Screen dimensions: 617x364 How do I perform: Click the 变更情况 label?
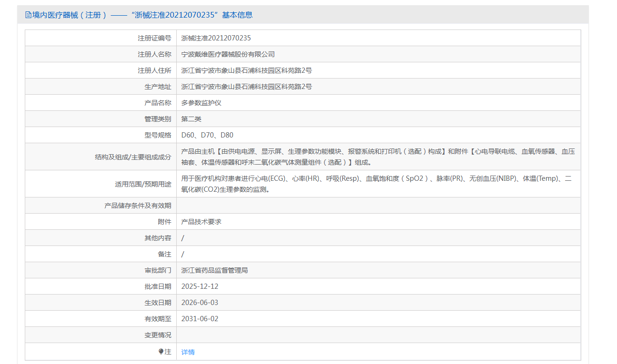pos(158,335)
